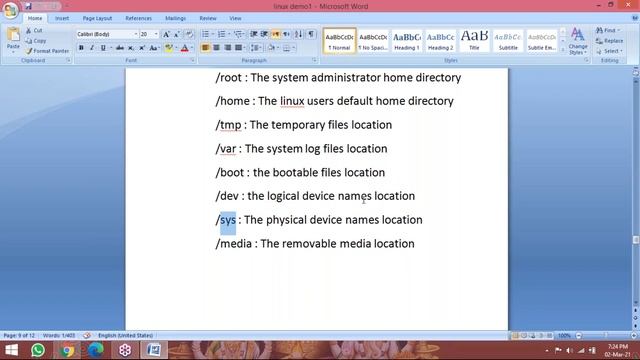Apply numbered list formatting
The image size is (640, 360).
coord(222,34)
